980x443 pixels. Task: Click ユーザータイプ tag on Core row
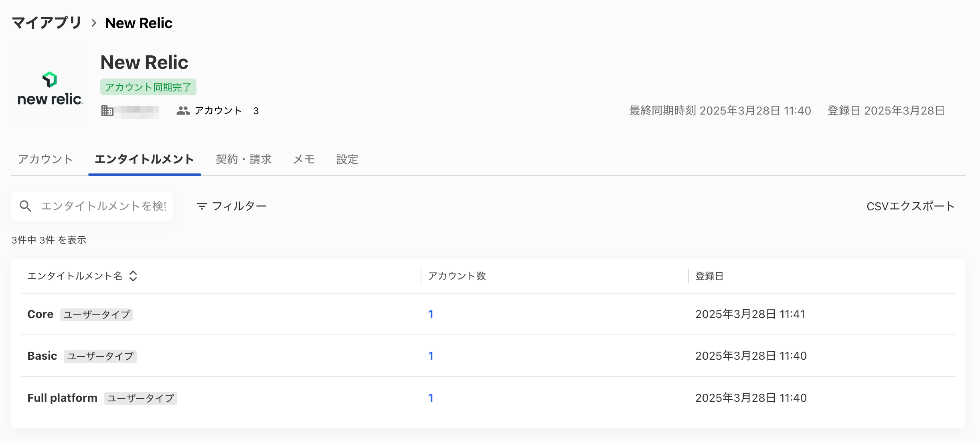coord(97,314)
